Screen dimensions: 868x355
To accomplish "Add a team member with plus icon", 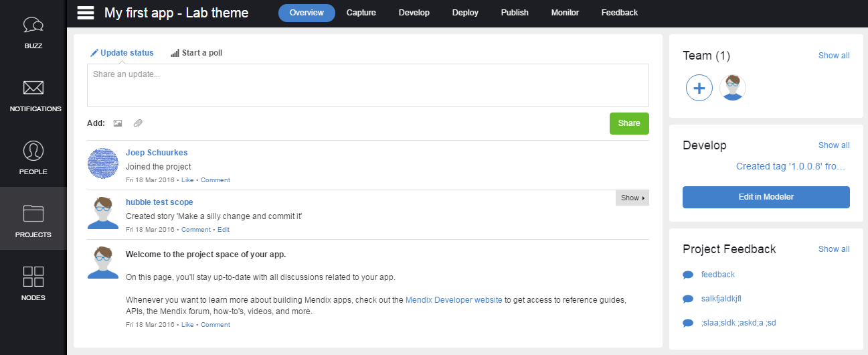I will 699,88.
